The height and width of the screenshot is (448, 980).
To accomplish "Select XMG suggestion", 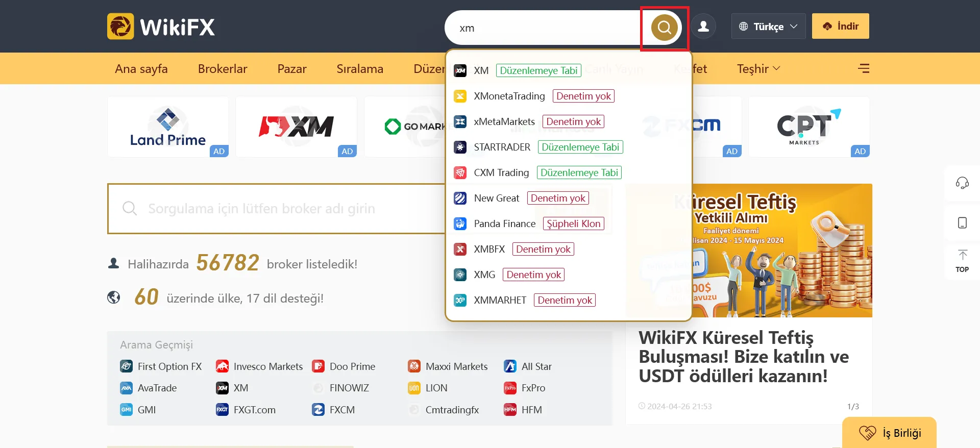I will pyautogui.click(x=569, y=275).
